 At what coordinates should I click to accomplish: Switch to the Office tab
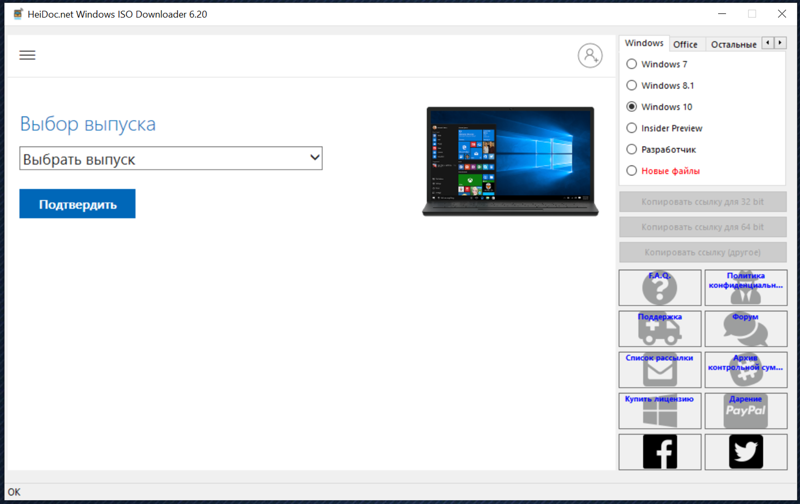pyautogui.click(x=685, y=44)
